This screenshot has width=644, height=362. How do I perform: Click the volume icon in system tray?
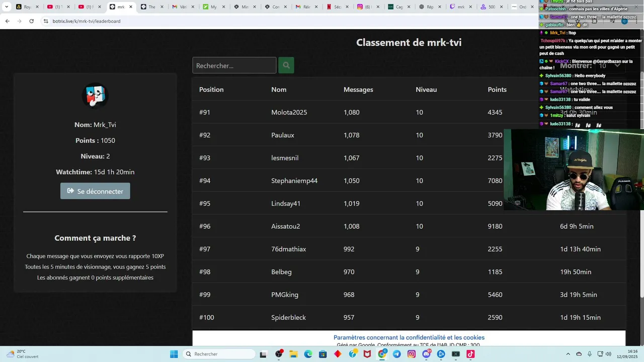(608, 354)
